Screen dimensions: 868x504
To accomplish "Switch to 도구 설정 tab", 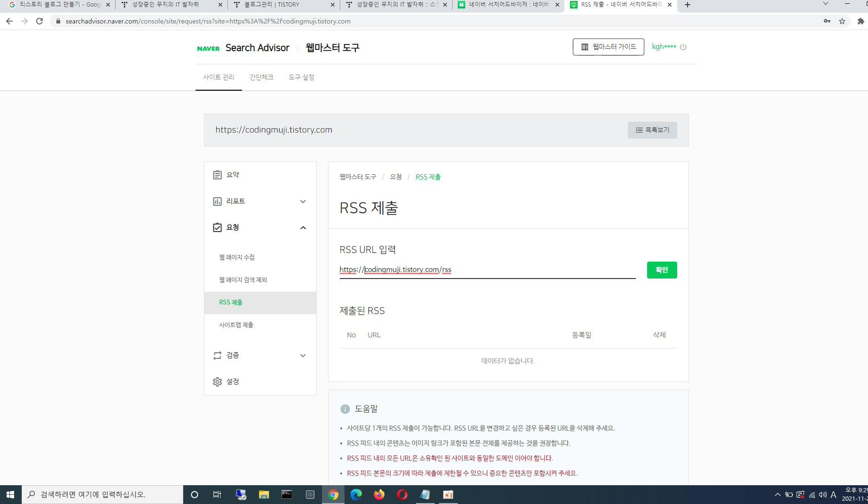I will click(x=301, y=77).
